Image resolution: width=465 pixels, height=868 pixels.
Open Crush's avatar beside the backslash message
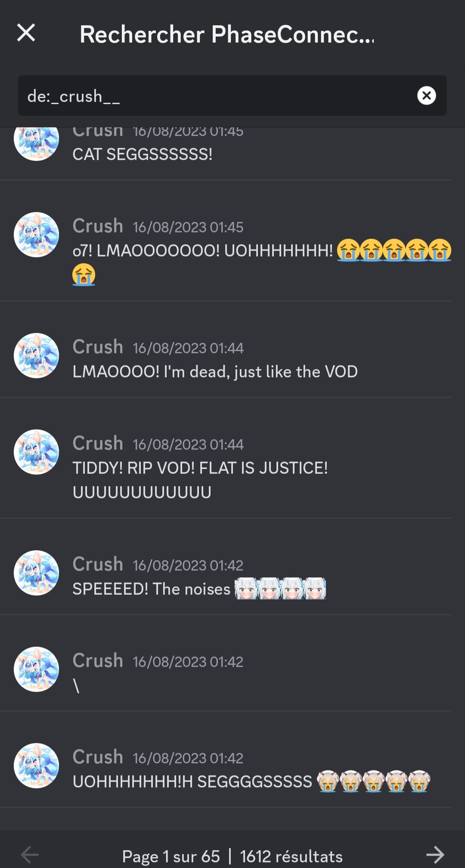coord(36,669)
